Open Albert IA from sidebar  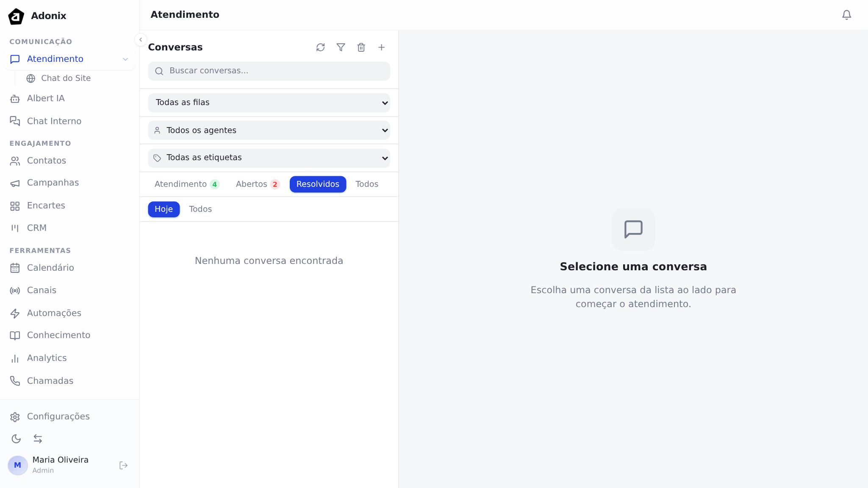coord(46,99)
